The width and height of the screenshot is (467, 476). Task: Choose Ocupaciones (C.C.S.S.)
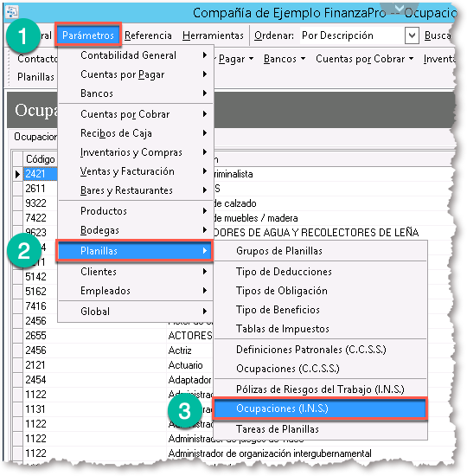pyautogui.click(x=320, y=369)
